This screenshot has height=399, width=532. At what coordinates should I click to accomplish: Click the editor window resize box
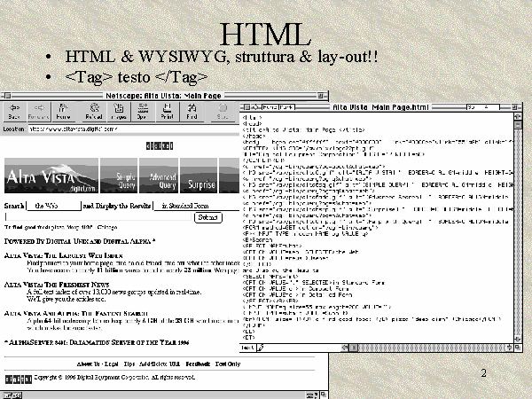click(518, 348)
